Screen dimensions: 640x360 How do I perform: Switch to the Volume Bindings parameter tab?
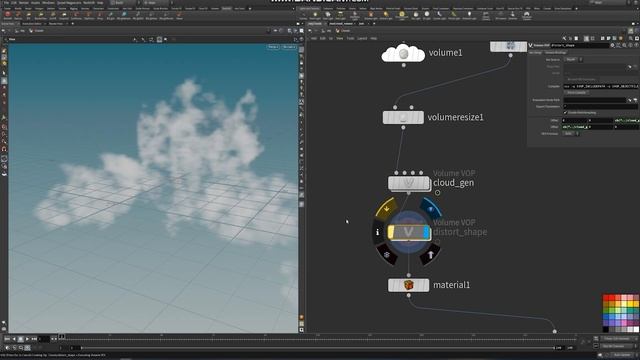tap(556, 53)
